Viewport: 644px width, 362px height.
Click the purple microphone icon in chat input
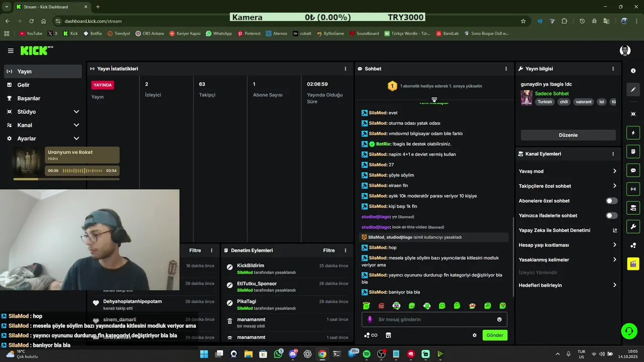point(370,319)
